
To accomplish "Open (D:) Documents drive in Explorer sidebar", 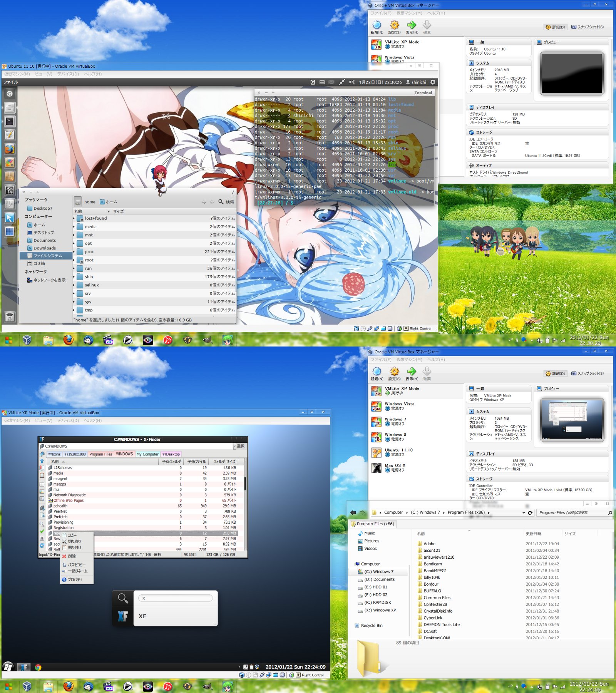I will pos(379,579).
